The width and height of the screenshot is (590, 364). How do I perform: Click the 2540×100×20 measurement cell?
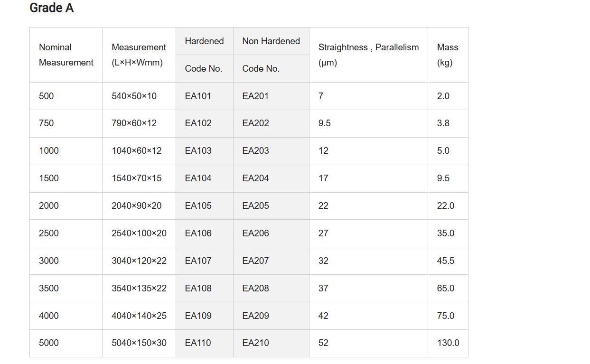[139, 233]
